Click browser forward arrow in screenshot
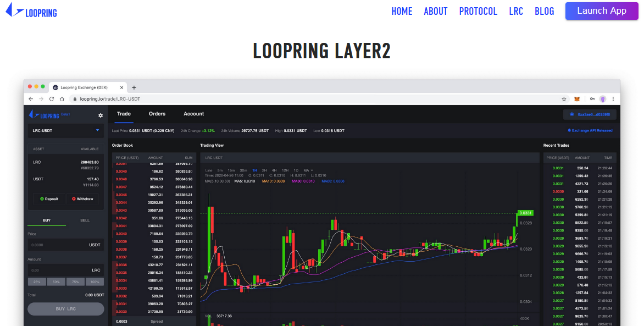Image resolution: width=644 pixels, height=326 pixels. point(41,99)
